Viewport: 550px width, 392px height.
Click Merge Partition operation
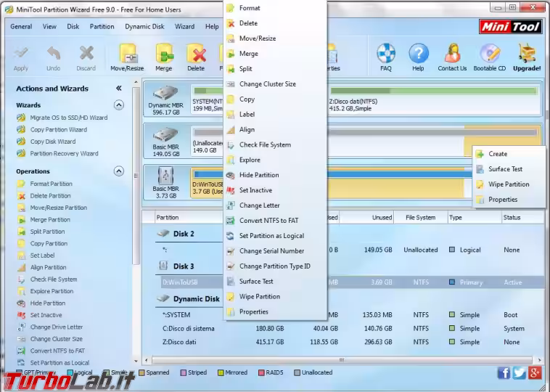(x=44, y=219)
